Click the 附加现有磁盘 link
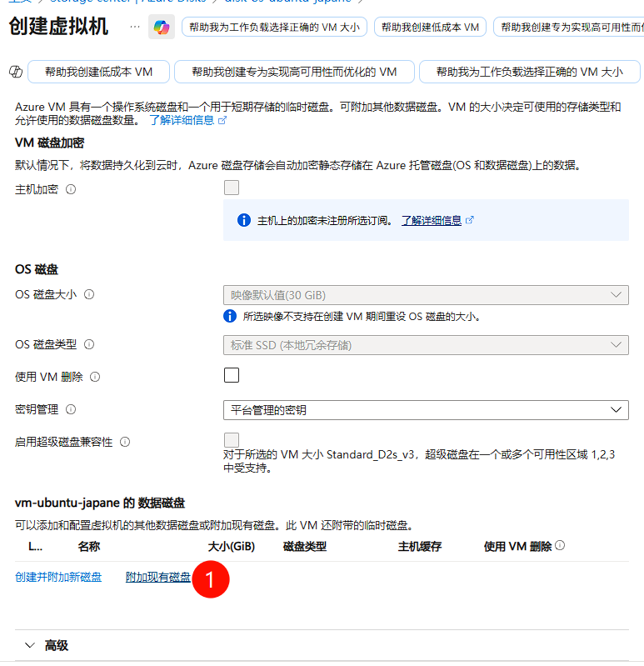This screenshot has height=666, width=644. point(157,577)
